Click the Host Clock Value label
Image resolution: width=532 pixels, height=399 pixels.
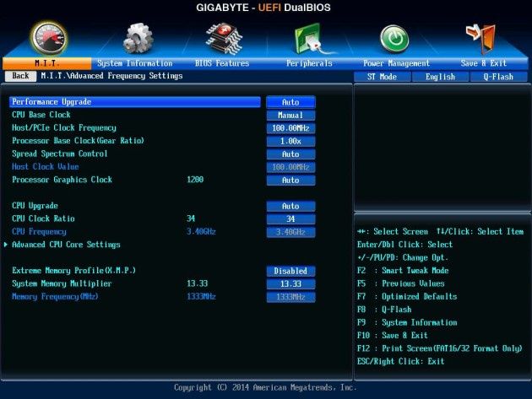46,167
